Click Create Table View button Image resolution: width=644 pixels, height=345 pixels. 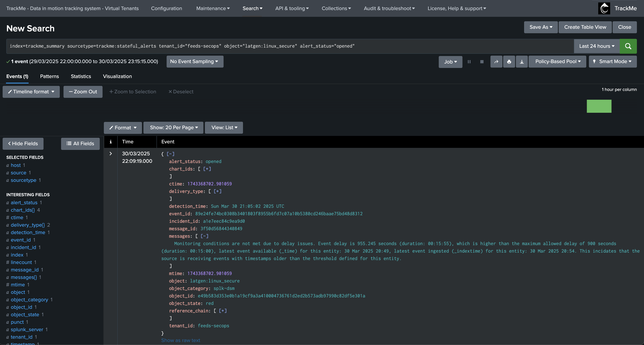tap(585, 27)
